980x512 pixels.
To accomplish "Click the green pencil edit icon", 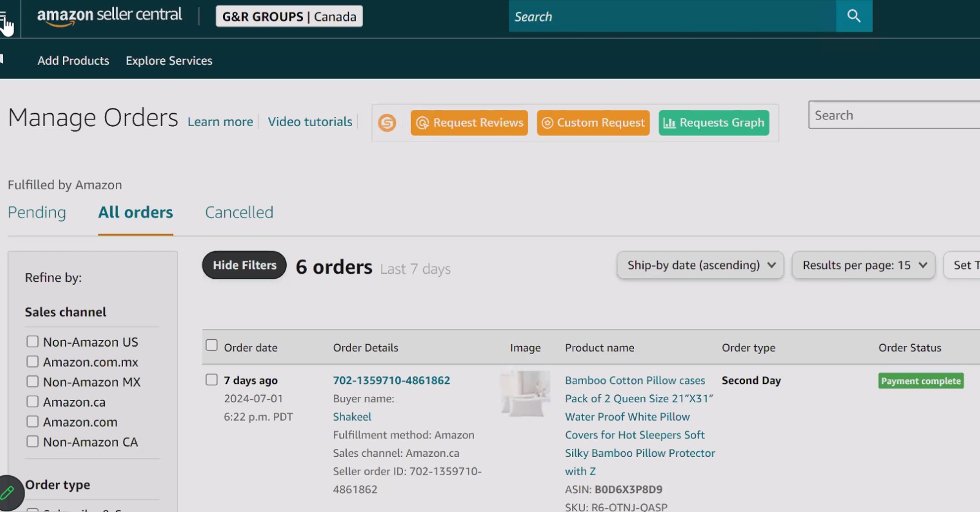I will coord(8,492).
